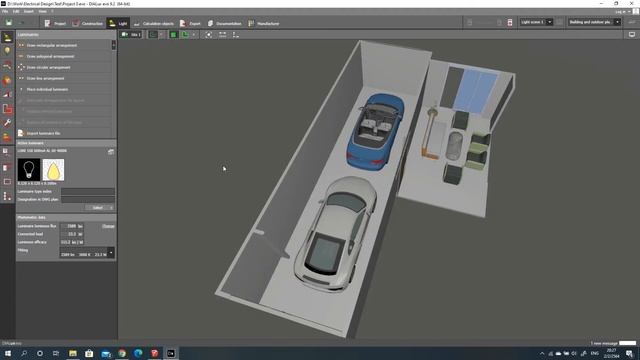640x360 pixels.
Task: Click the catalog icon in Active luminaire panel
Action: 111,152
